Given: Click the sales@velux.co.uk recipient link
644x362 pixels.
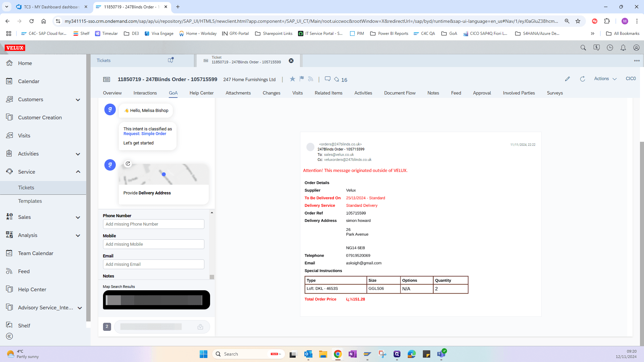Looking at the screenshot, I should 339,155.
